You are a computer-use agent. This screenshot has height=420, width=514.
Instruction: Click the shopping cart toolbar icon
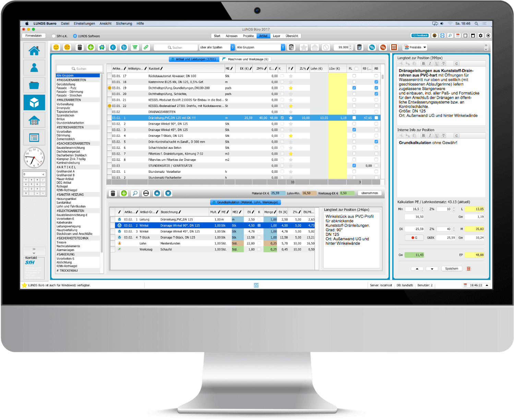pyautogui.click(x=135, y=47)
